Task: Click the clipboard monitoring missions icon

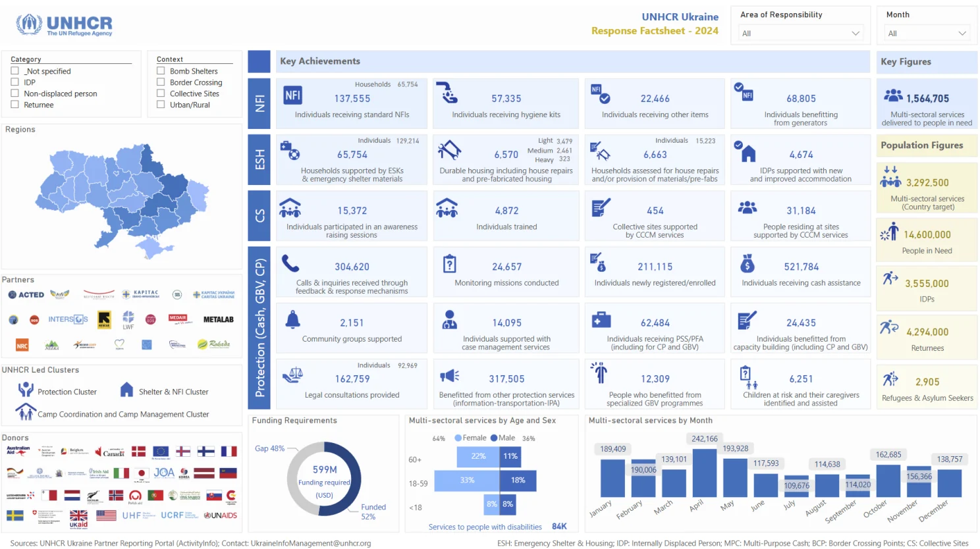Action: [450, 263]
